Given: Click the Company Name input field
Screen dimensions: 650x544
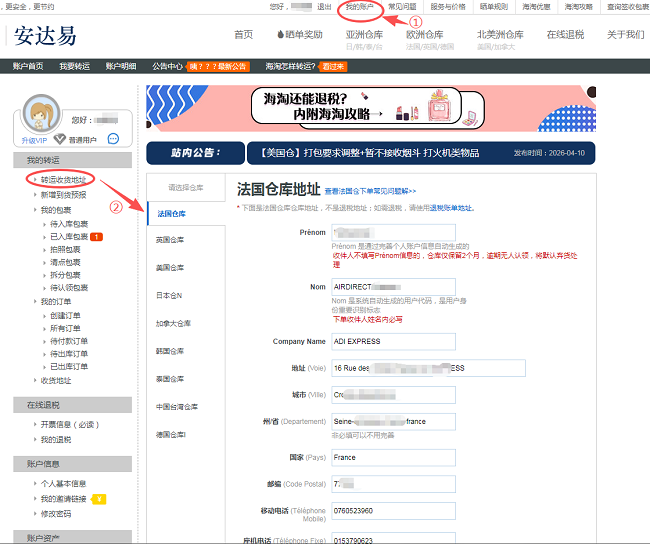Looking at the screenshot, I should (x=393, y=341).
